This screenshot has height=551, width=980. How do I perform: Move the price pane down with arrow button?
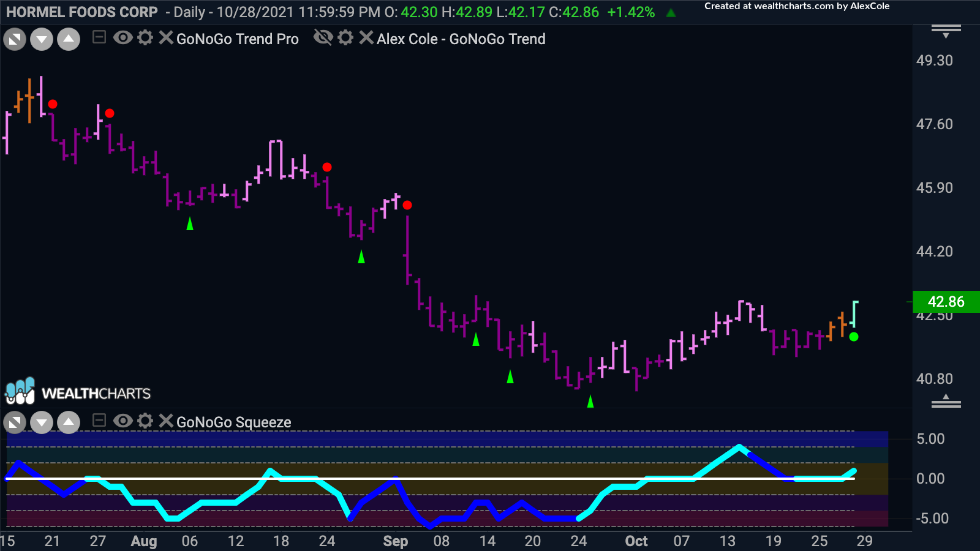[42, 40]
